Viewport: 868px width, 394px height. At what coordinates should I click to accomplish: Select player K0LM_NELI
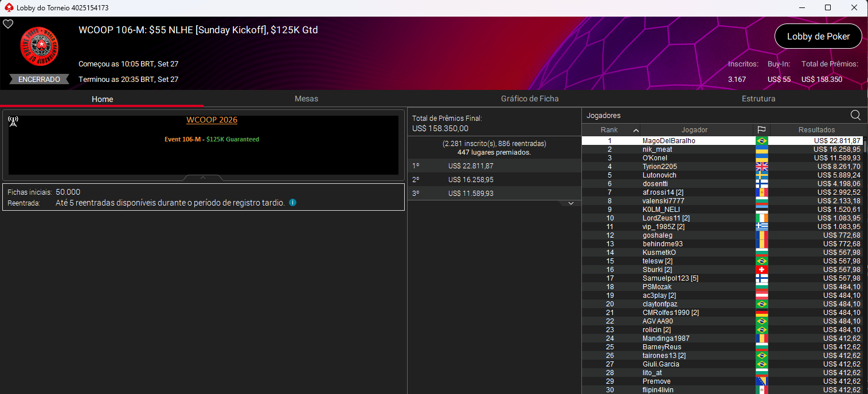pos(722,210)
